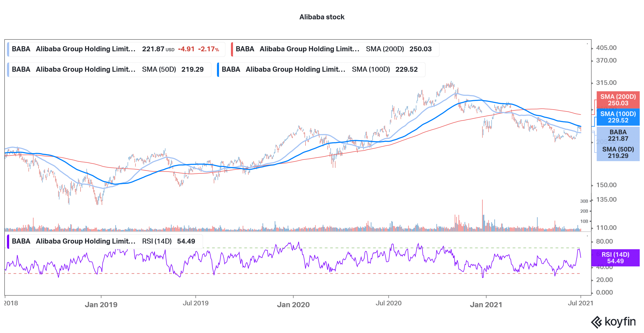Click the purple RSI (14D) 54.49 axis tag
Viewport: 644px width, 333px height.
(615, 258)
